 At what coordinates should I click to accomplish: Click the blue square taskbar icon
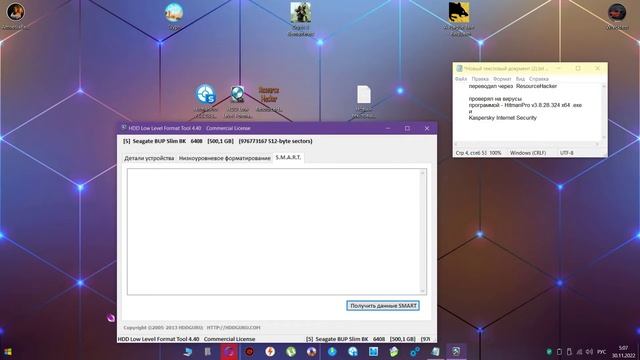click(373, 351)
